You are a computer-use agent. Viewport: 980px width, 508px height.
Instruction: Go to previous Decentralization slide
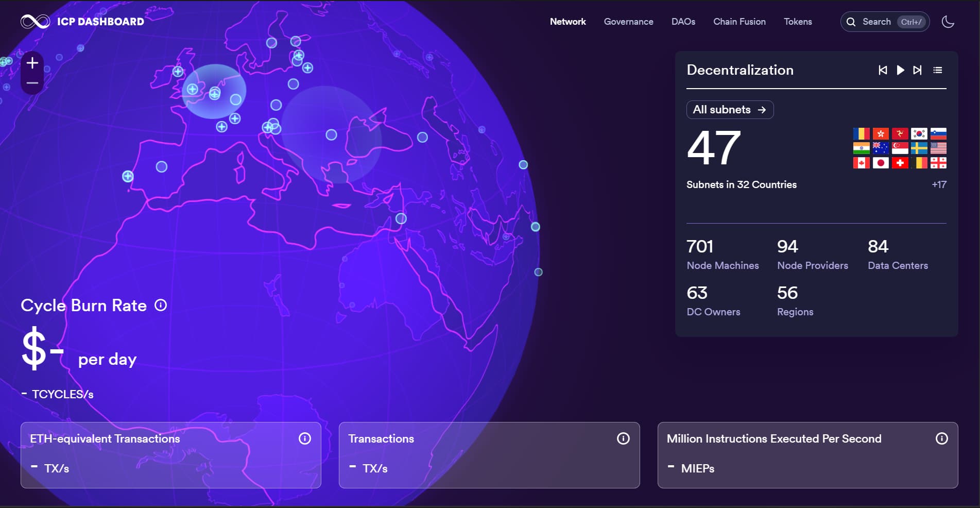883,70
